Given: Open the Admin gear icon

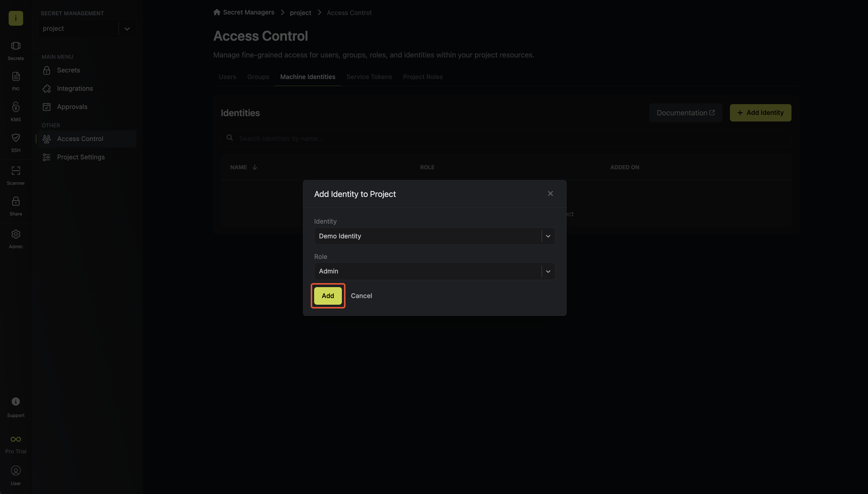Looking at the screenshot, I should (x=16, y=235).
